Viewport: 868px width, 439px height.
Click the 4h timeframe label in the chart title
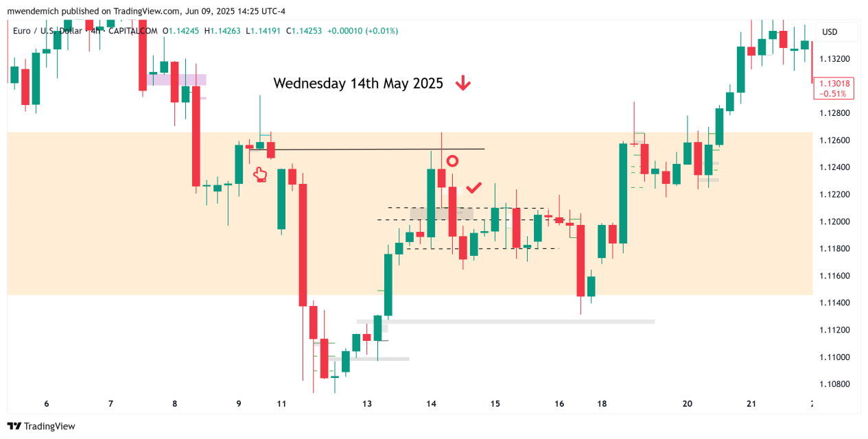(96, 31)
